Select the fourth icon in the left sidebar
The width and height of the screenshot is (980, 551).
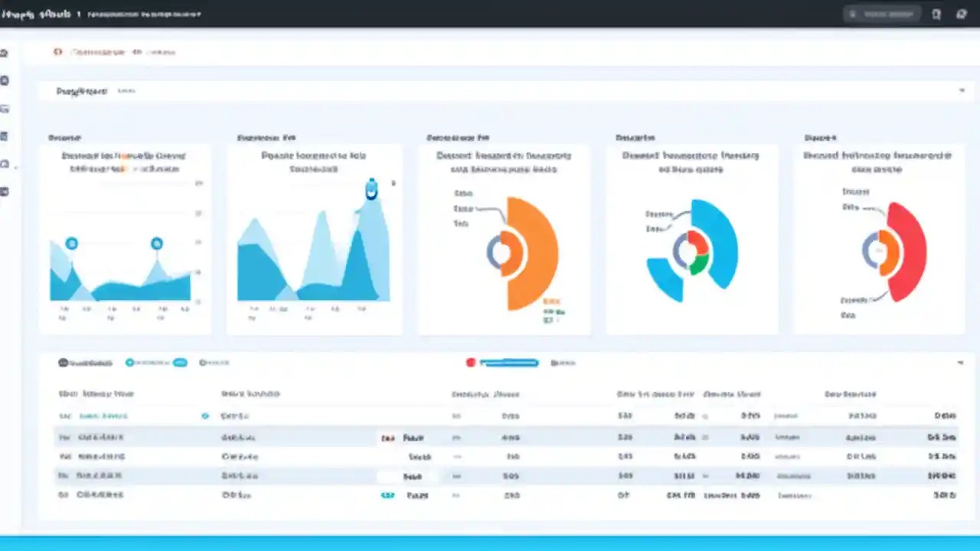click(x=5, y=135)
